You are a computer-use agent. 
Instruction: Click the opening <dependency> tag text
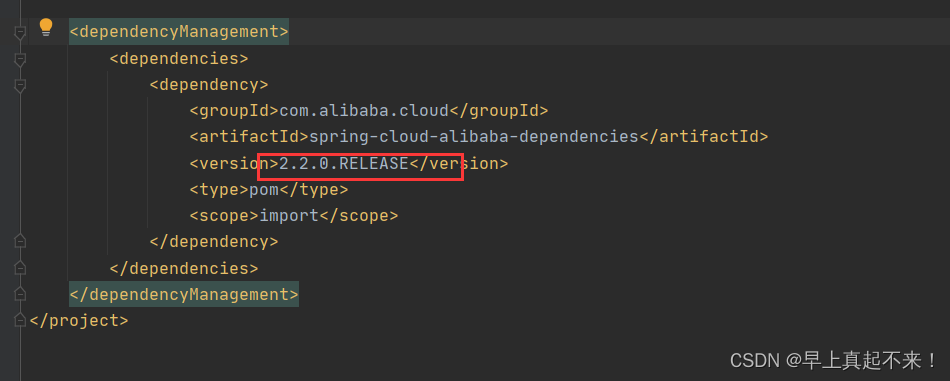point(209,85)
